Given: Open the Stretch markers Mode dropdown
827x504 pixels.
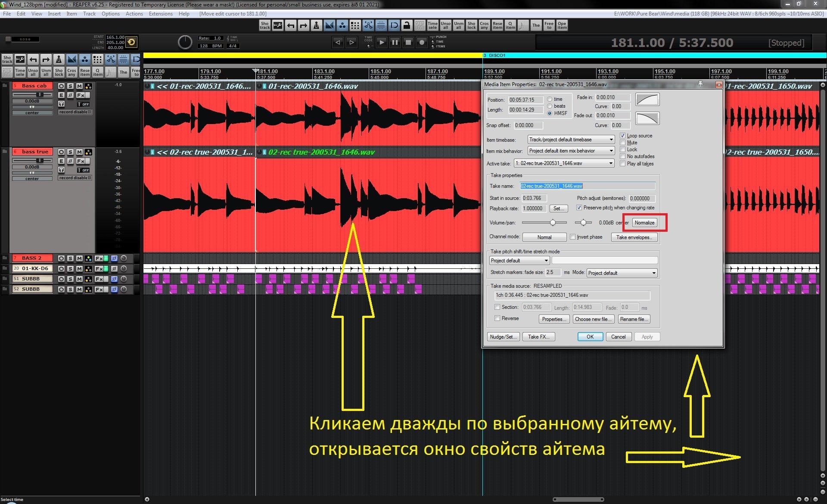Looking at the screenshot, I should point(622,273).
